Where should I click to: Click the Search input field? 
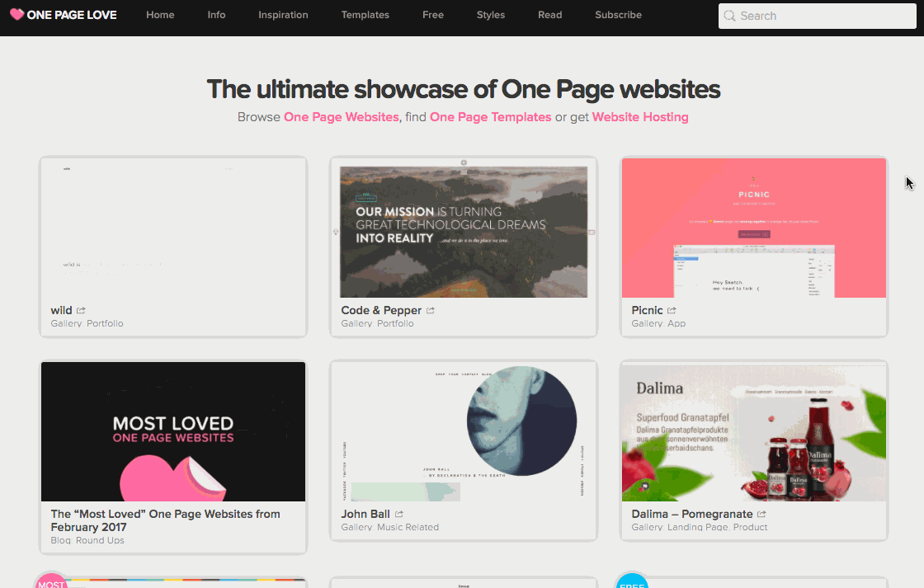pos(817,16)
